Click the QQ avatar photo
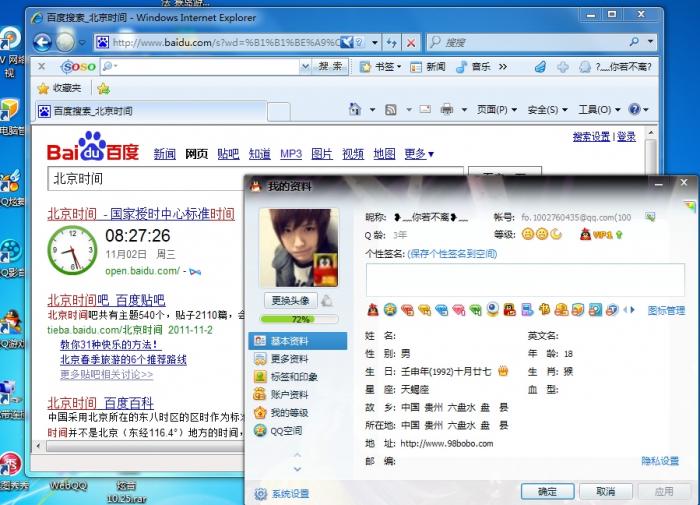Viewport: 700px width, 505px height. pyautogui.click(x=299, y=248)
